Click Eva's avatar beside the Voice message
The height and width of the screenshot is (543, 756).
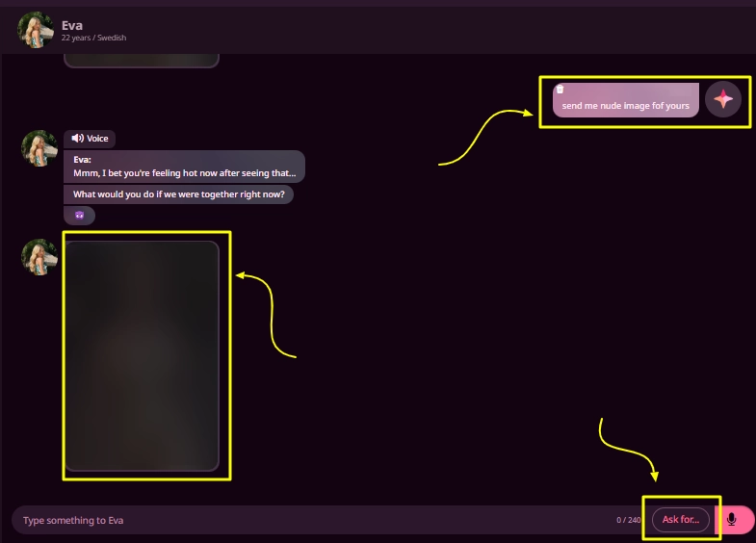coord(39,148)
